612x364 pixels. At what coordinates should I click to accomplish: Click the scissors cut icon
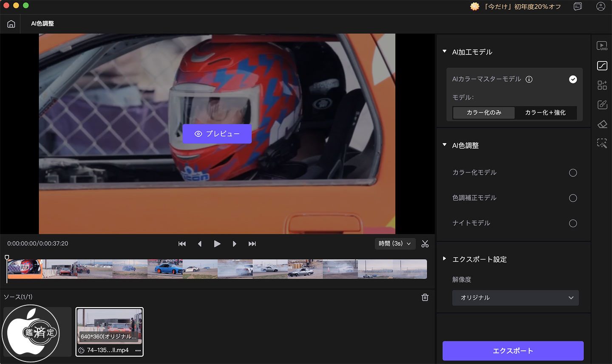coord(425,244)
